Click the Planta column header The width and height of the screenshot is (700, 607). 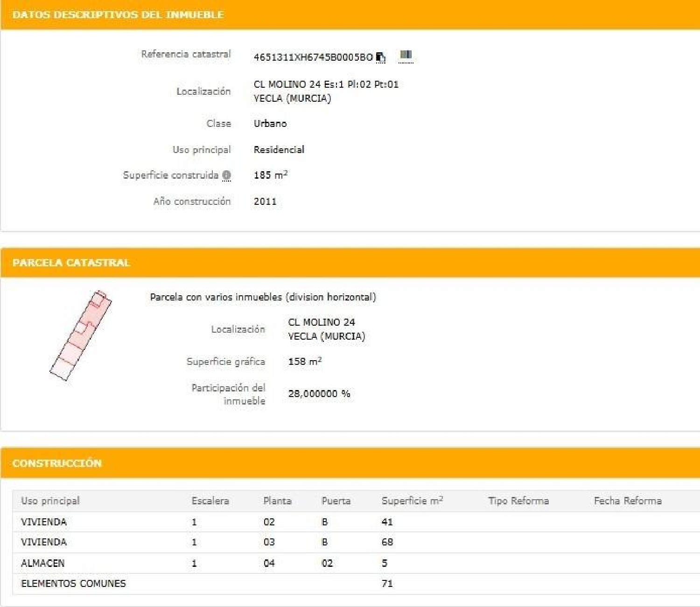(x=277, y=501)
